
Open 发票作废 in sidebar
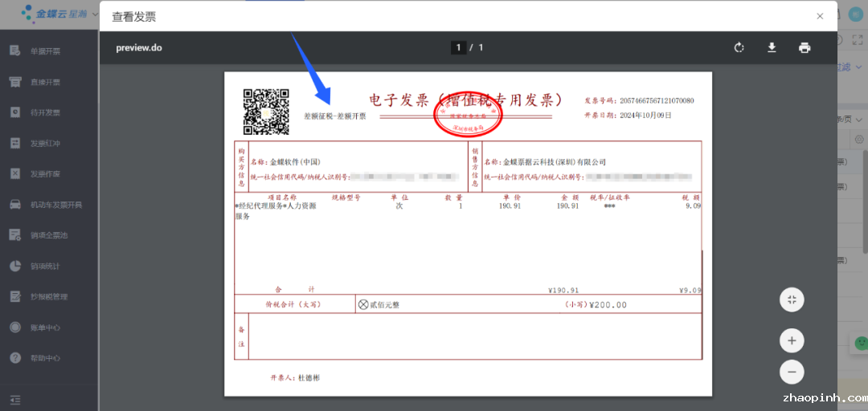click(45, 174)
